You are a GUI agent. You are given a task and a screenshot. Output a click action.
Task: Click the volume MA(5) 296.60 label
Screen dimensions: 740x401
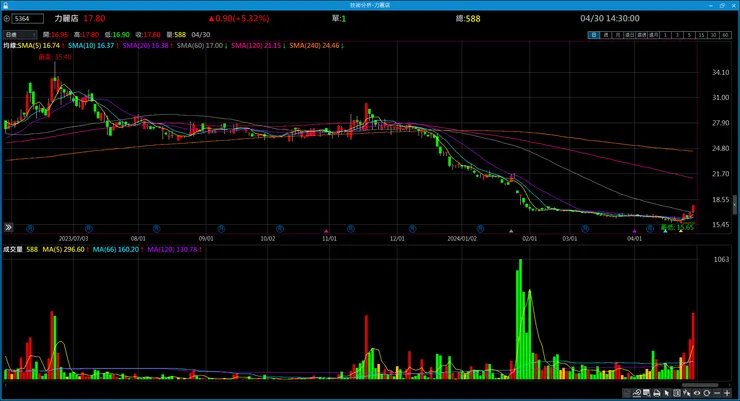66,250
